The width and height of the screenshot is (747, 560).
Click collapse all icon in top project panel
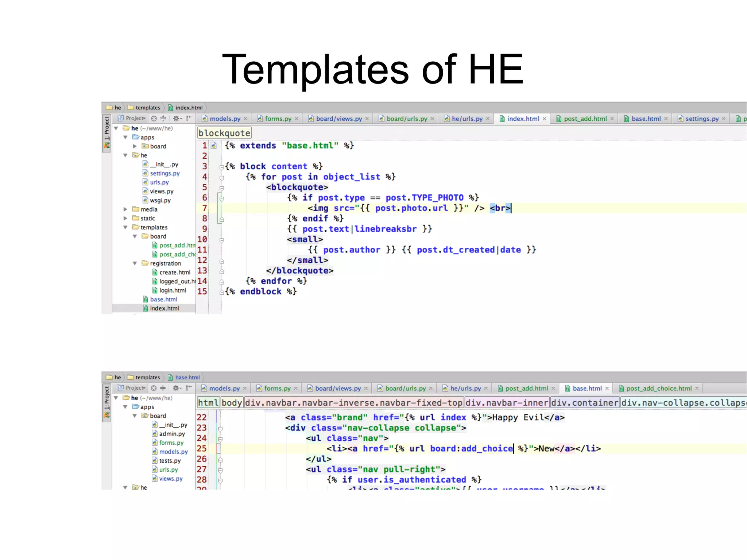pyautogui.click(x=163, y=118)
